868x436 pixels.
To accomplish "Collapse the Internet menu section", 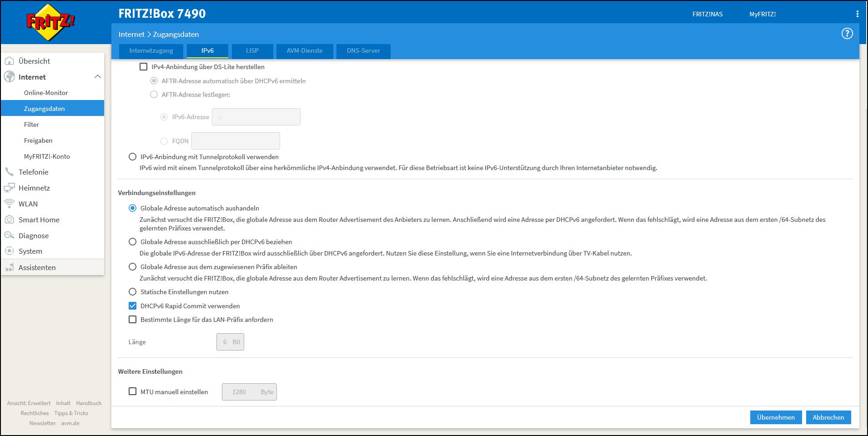I will pyautogui.click(x=97, y=77).
